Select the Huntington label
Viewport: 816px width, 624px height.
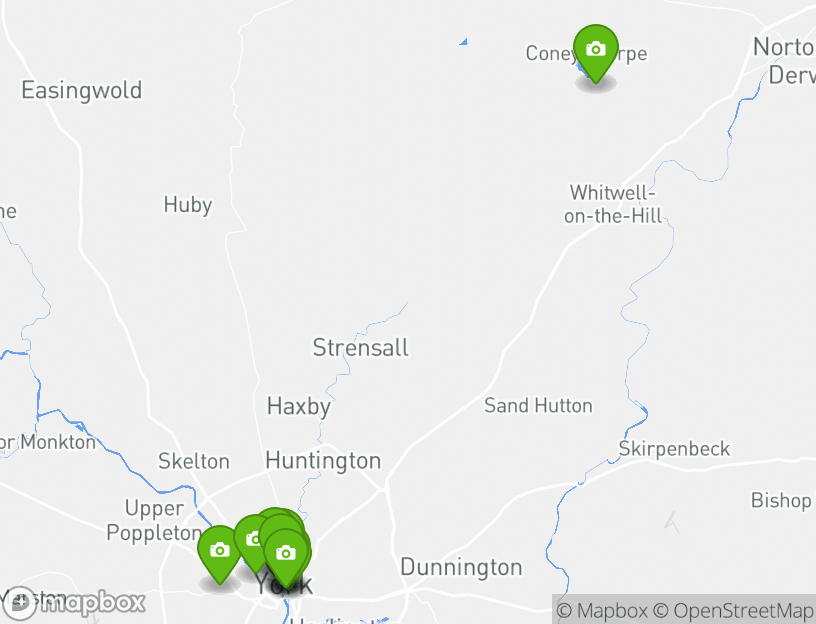(323, 461)
